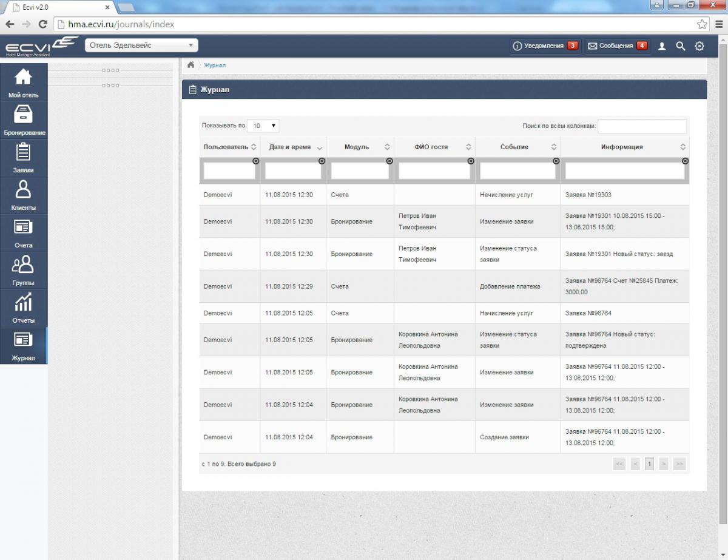This screenshot has width=728, height=560.
Task: Click the Журнал breadcrumb link
Action: click(215, 65)
